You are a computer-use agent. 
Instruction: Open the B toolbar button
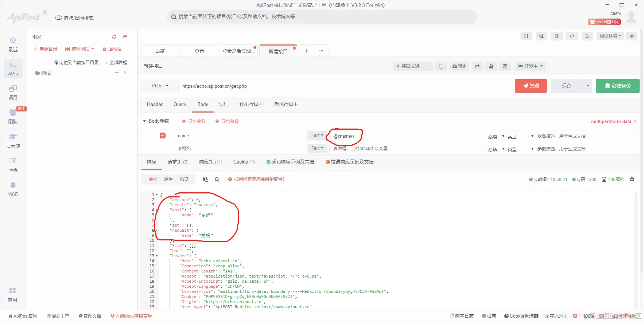pos(556,36)
